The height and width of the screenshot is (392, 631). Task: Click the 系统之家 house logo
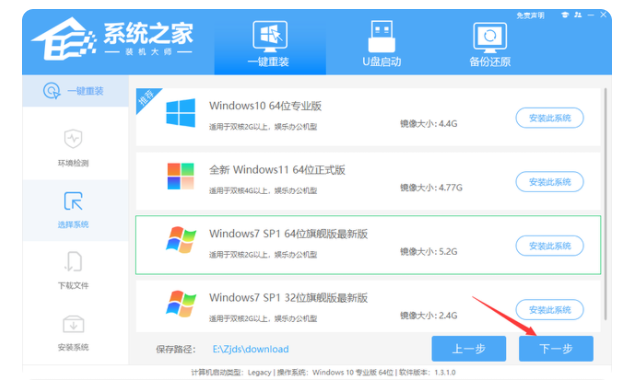[64, 39]
